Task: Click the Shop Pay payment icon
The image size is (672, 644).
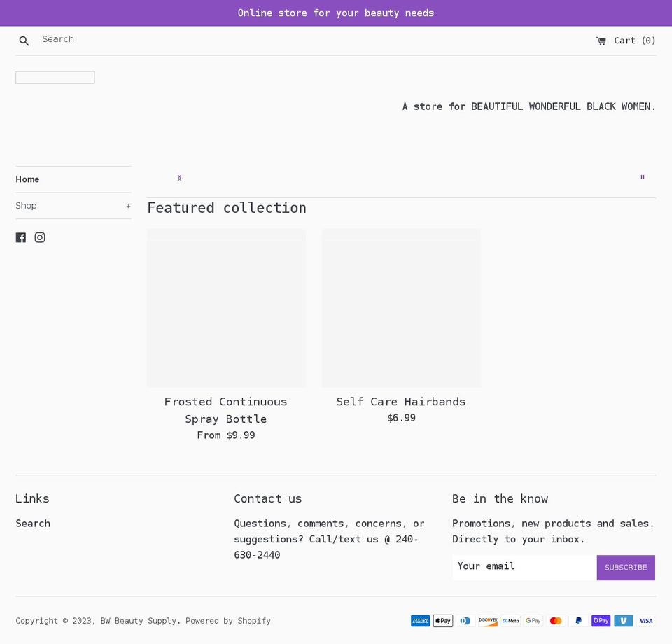Action: click(601, 621)
